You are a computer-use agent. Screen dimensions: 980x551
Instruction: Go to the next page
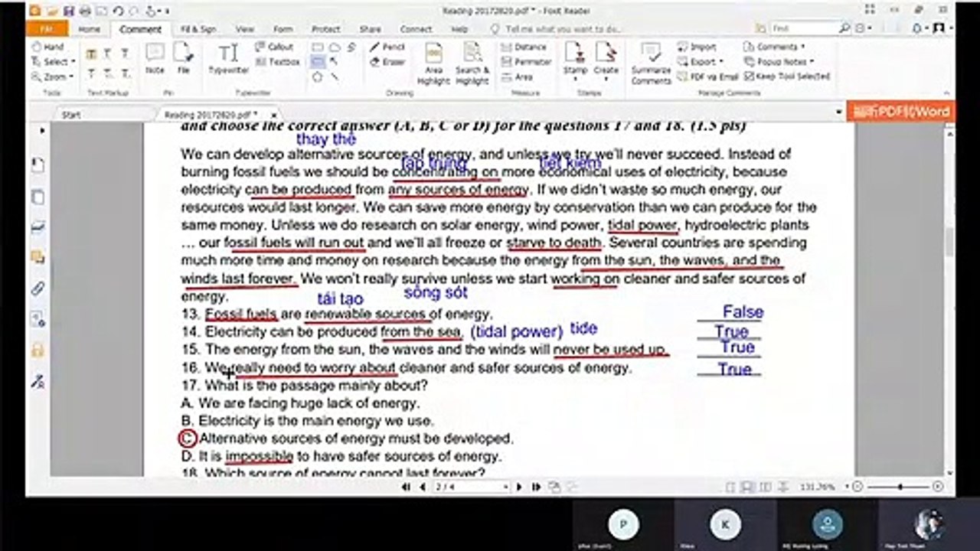click(x=519, y=487)
